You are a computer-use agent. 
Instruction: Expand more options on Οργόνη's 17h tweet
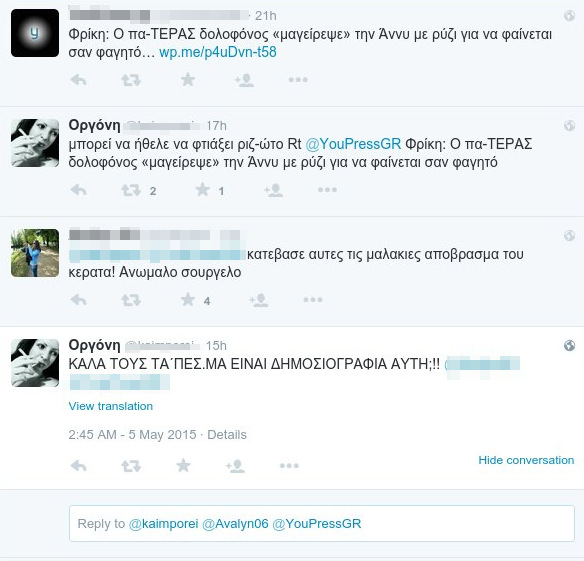[x=327, y=190]
